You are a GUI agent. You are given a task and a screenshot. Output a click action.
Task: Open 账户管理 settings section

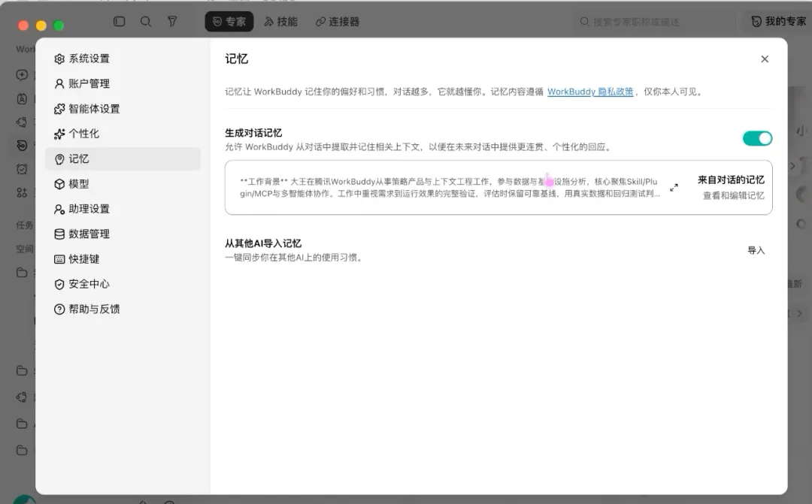pyautogui.click(x=123, y=83)
